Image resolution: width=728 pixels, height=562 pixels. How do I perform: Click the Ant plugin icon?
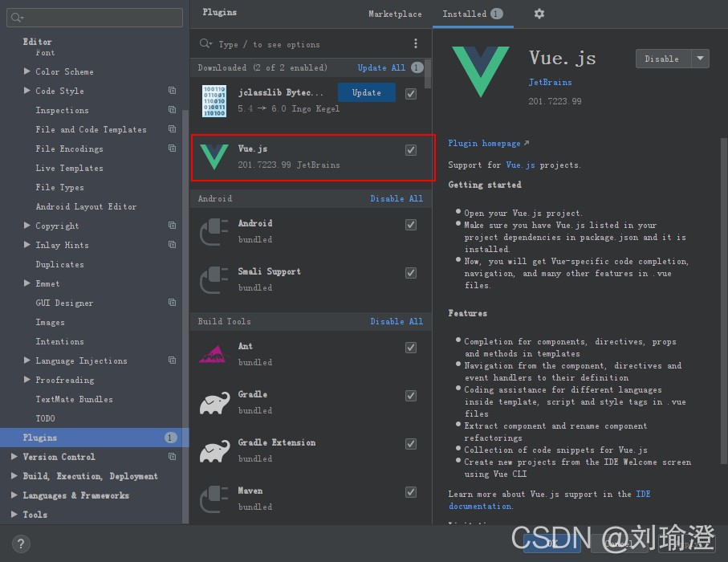point(214,354)
